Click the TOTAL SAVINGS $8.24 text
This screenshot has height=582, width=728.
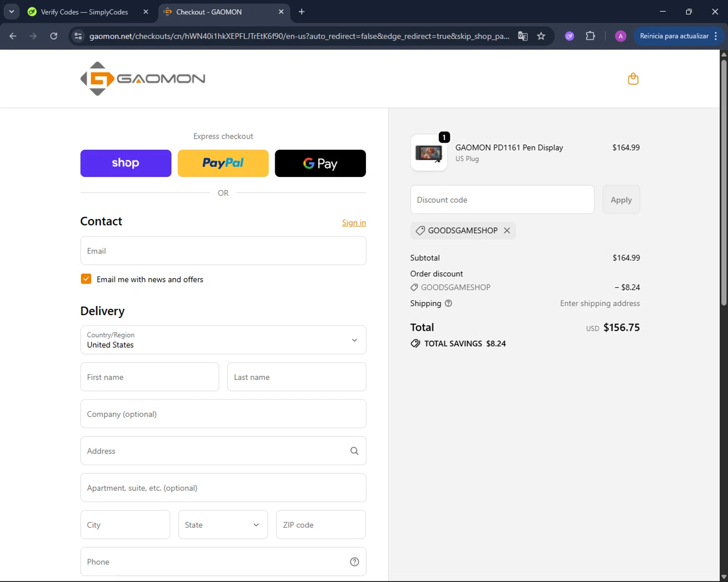pos(465,343)
